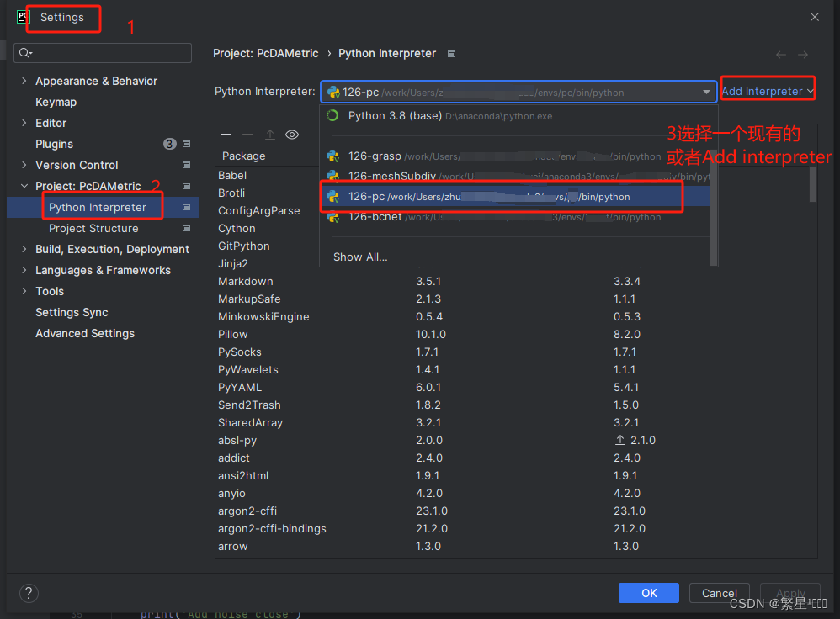Viewport: 840px width, 619px height.
Task: Open help with the question mark icon
Action: (29, 593)
